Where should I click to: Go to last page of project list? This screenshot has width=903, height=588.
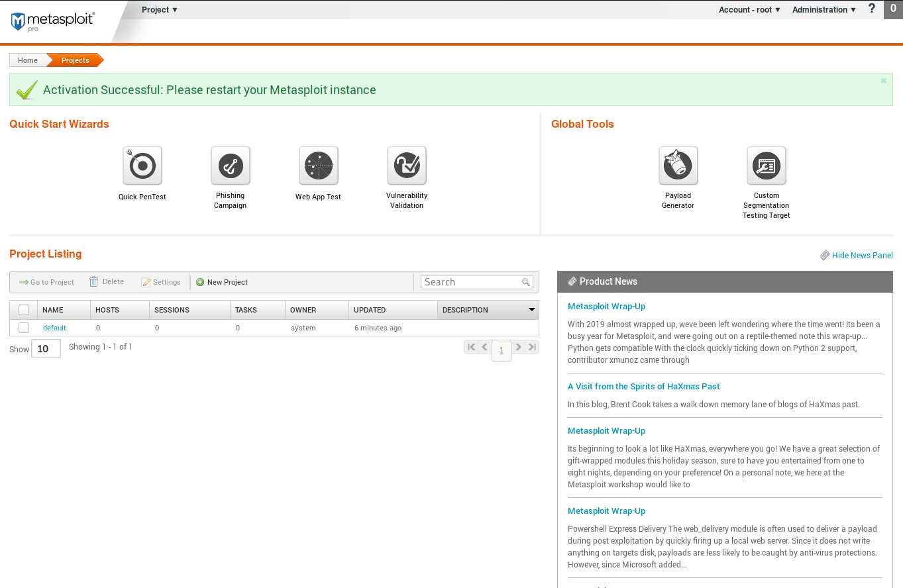coord(532,347)
